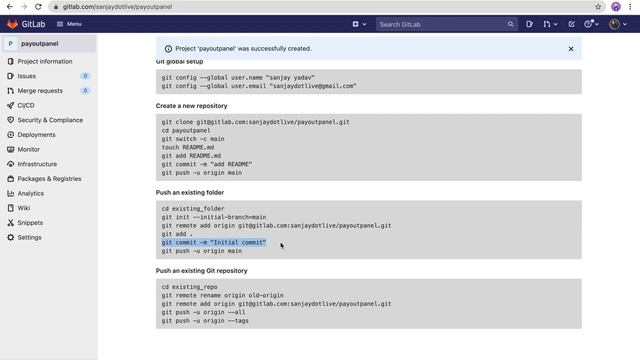This screenshot has height=360, width=640.
Task: Click the Settings gear icon
Action: point(11,238)
